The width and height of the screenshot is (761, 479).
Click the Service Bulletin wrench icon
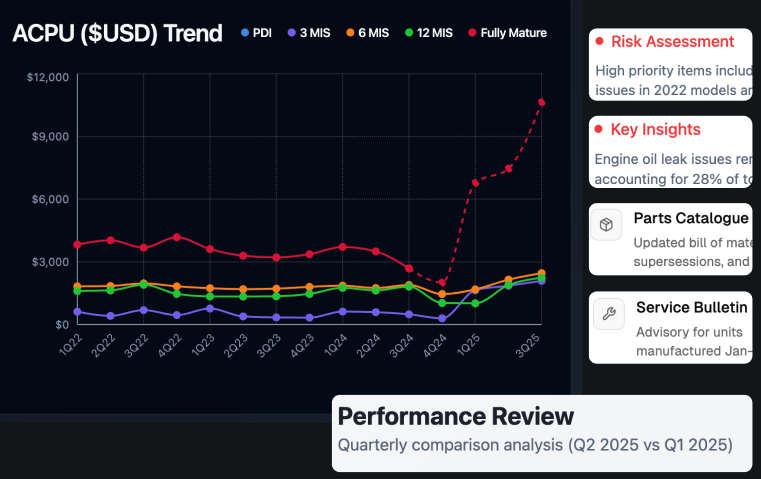[606, 314]
